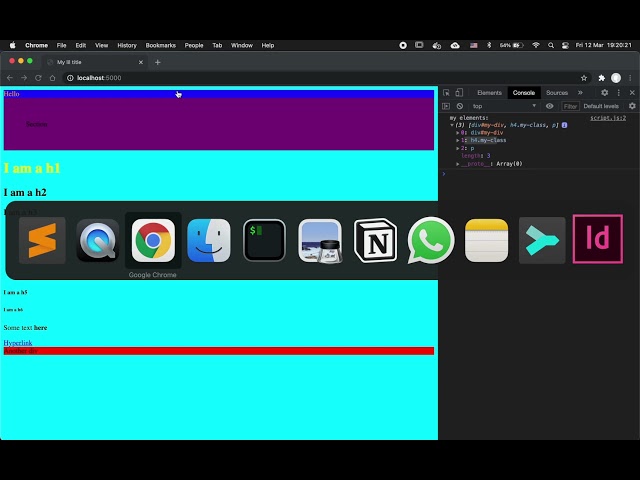Switch to Sublime Text in app switcher
Image resolution: width=640 pixels, height=480 pixels.
(x=42, y=241)
